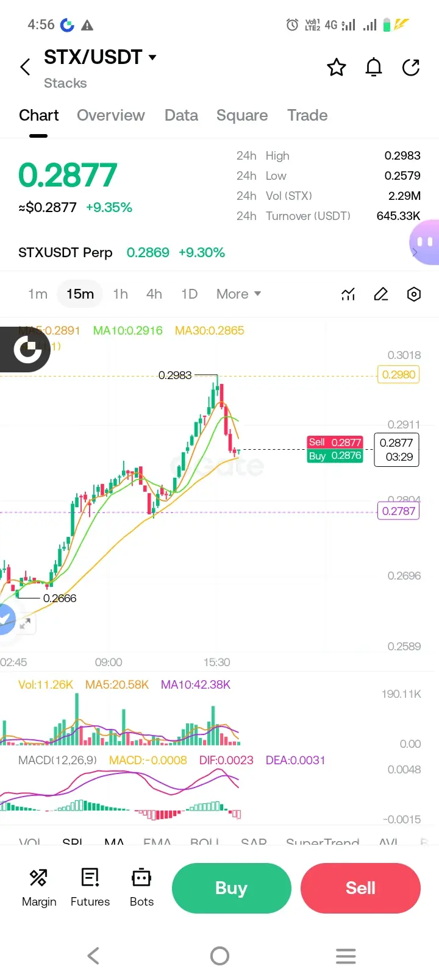Tap the 24h Vol (STX) value 2.29M
This screenshot has height=980, width=439.
(x=405, y=196)
